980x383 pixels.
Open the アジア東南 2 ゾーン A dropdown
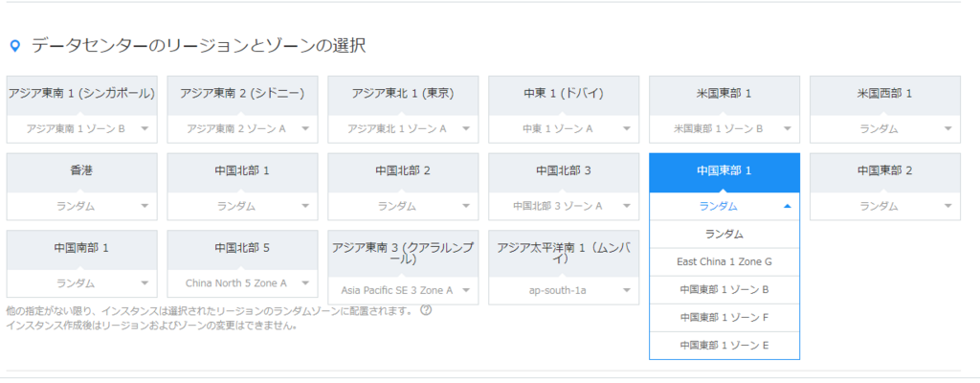242,129
